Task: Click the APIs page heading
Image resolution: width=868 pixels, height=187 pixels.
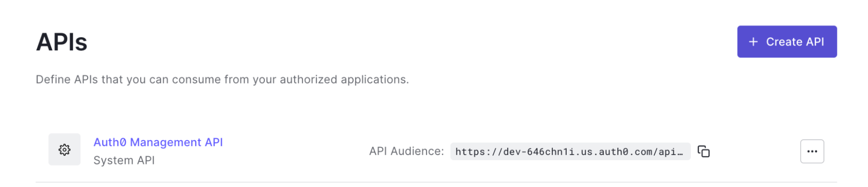Action: pyautogui.click(x=62, y=42)
